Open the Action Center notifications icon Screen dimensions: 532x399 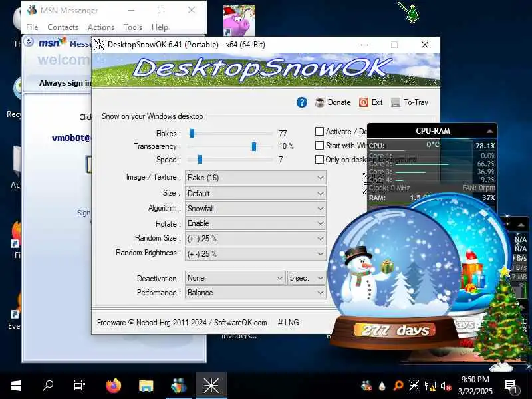coord(511,386)
